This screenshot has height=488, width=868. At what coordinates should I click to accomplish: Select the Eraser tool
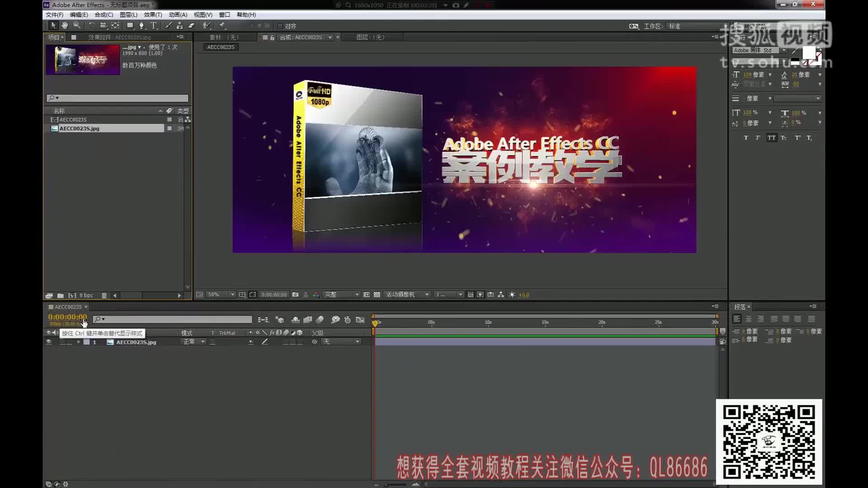(191, 26)
